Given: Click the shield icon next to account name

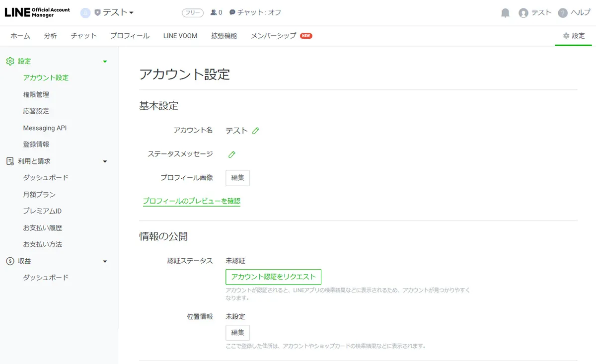Looking at the screenshot, I should pyautogui.click(x=96, y=12).
